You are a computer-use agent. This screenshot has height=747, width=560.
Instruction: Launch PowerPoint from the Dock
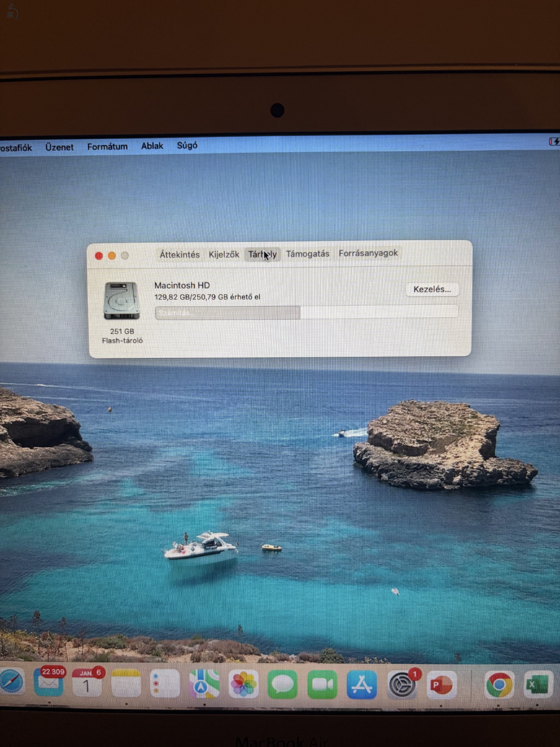click(441, 685)
